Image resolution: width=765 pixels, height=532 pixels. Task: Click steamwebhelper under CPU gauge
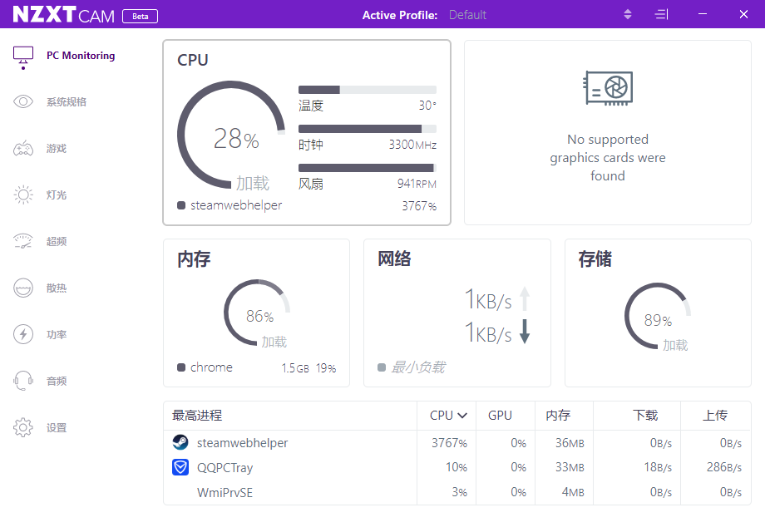point(236,205)
